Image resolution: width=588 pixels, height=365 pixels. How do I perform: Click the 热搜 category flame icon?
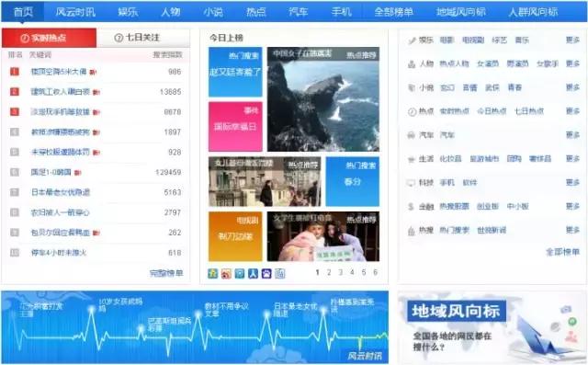(x=412, y=231)
